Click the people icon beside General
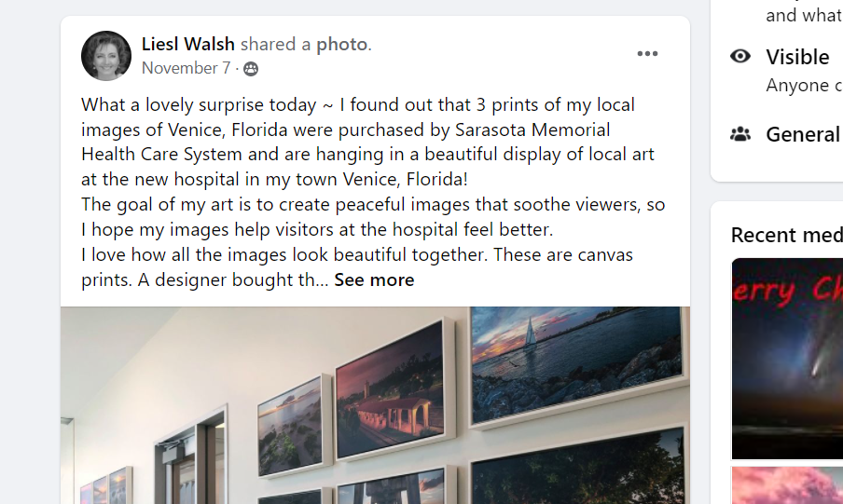Image resolution: width=843 pixels, height=504 pixels. point(740,134)
